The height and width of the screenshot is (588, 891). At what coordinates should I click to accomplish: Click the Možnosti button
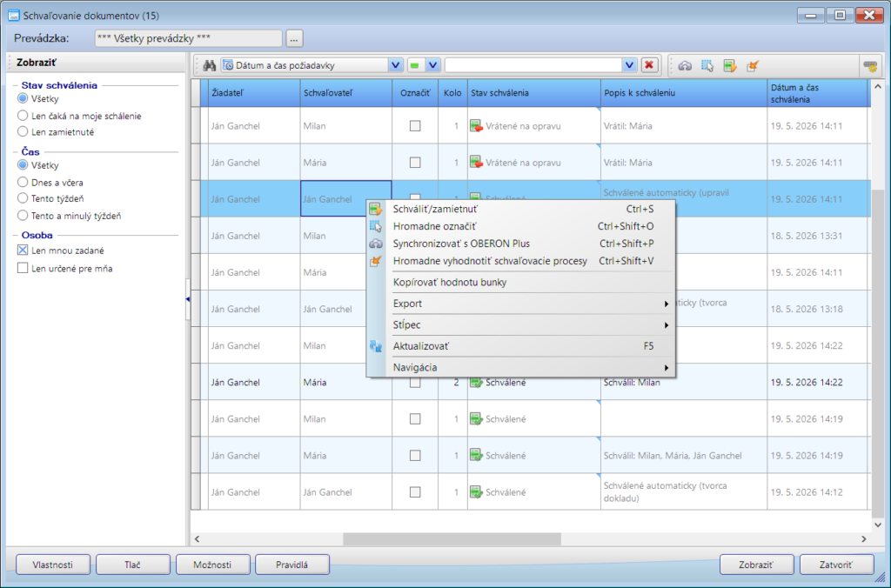coord(212,565)
